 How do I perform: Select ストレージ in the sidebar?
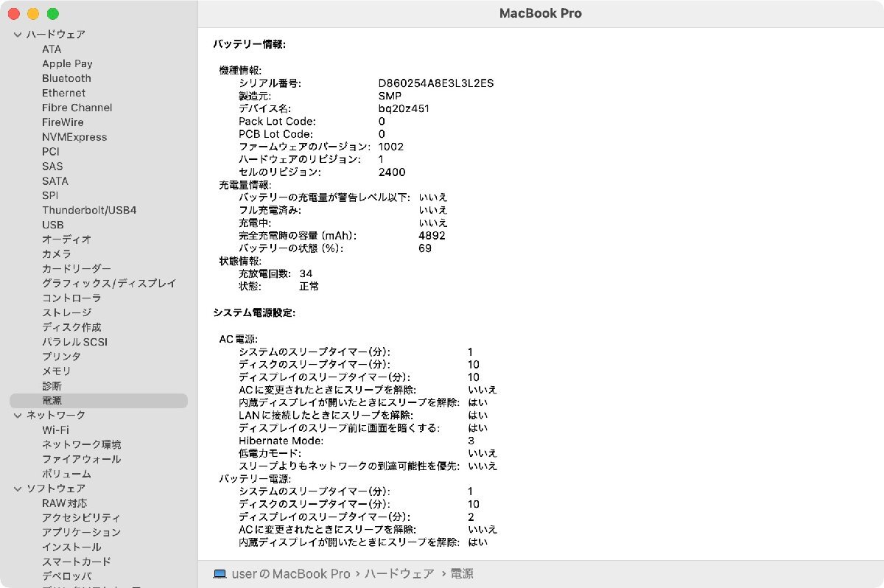66,312
